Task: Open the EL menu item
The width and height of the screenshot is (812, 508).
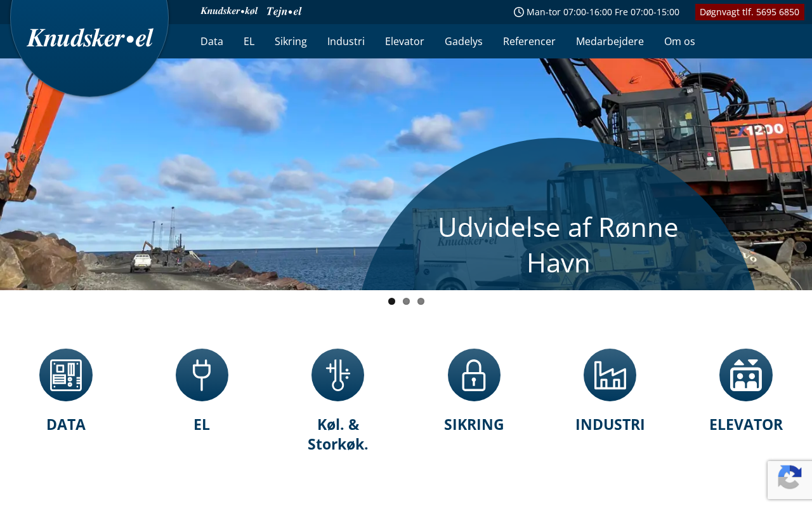Action: tap(249, 41)
